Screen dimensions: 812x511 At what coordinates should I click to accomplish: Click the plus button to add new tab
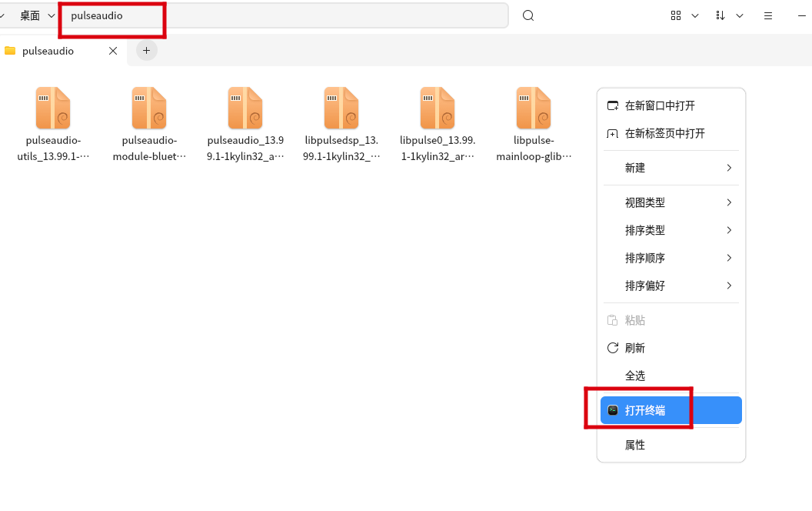tap(146, 50)
